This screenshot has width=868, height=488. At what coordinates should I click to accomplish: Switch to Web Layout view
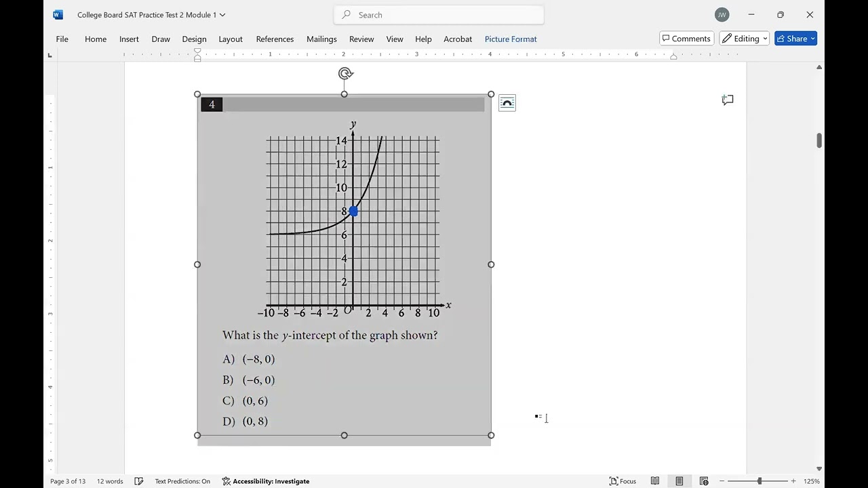click(704, 481)
